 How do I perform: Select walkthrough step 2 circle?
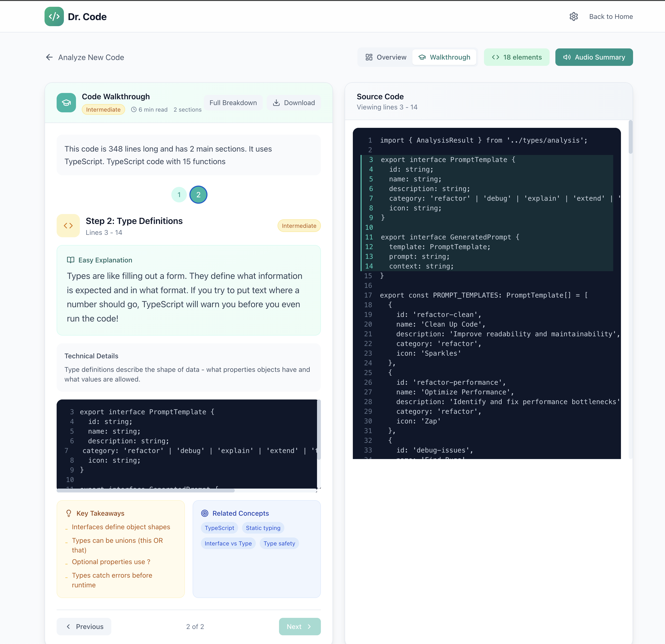click(198, 194)
